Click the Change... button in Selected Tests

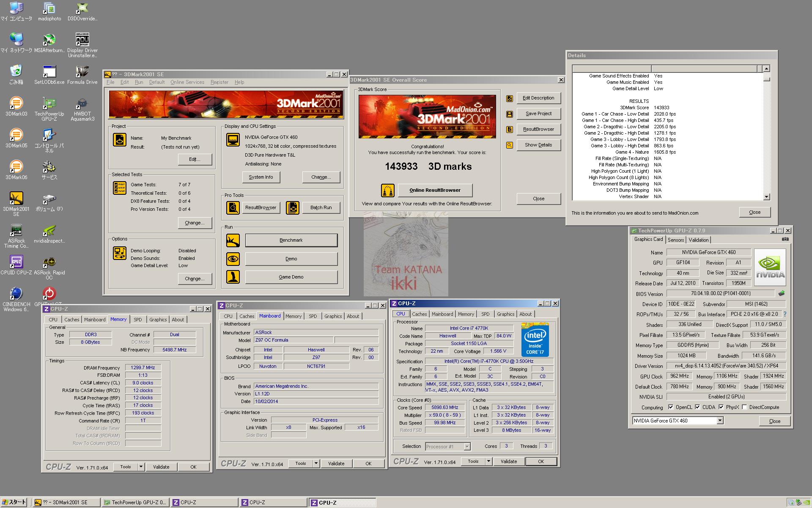click(x=195, y=223)
